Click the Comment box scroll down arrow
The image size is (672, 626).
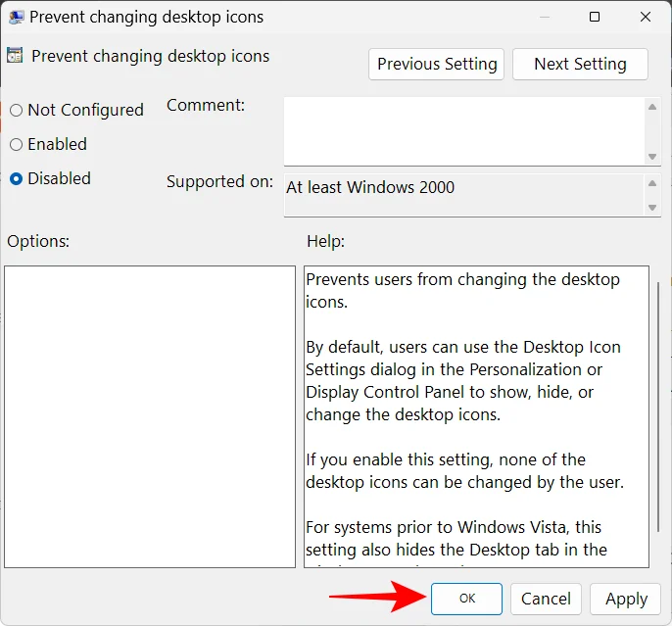[652, 157]
